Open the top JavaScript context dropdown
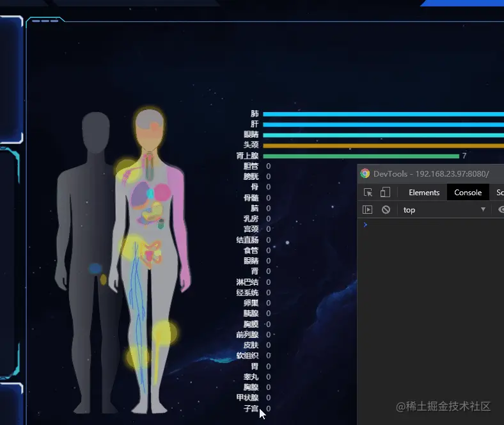The image size is (504, 425). pyautogui.click(x=445, y=210)
